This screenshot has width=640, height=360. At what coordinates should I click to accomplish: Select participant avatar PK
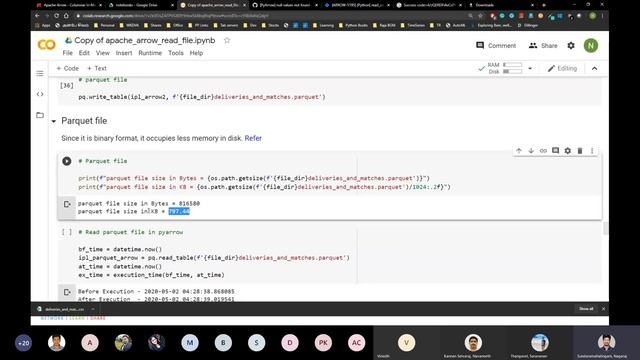click(323, 343)
